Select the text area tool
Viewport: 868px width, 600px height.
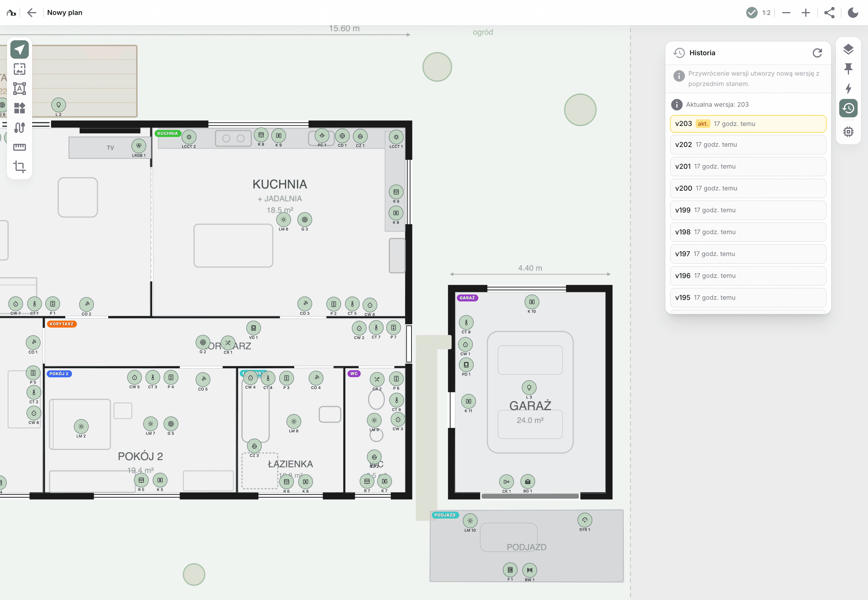[x=20, y=89]
